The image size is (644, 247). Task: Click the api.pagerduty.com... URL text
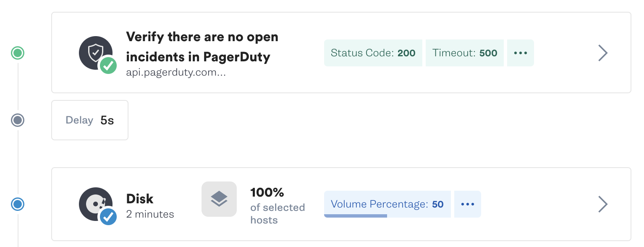176,72
